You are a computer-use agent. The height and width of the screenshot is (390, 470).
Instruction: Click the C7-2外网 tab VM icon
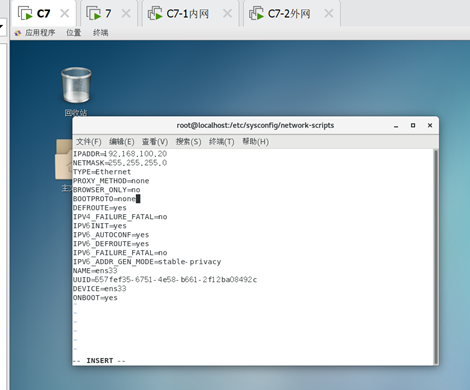tap(256, 14)
